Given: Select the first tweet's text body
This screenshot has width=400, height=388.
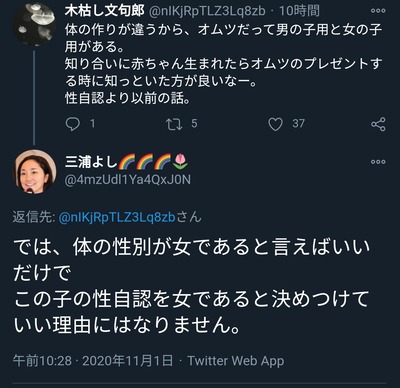Looking at the screenshot, I should pos(223,64).
